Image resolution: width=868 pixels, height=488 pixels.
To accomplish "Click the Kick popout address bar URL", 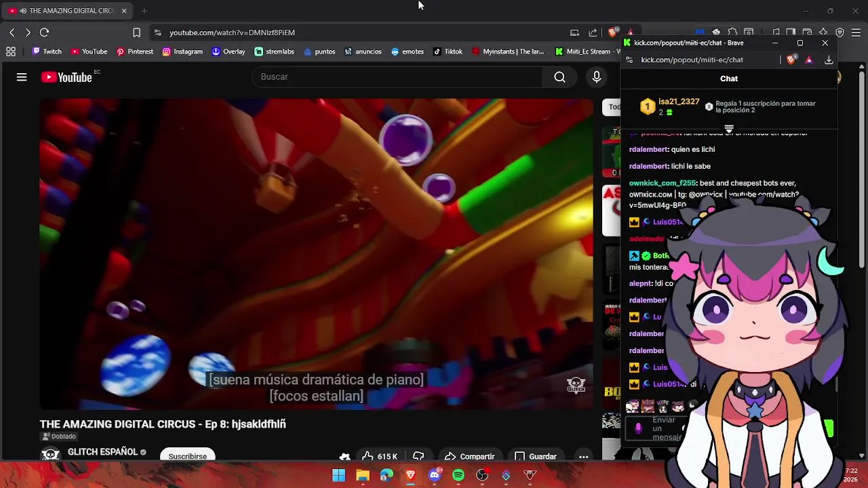I will 692,60.
